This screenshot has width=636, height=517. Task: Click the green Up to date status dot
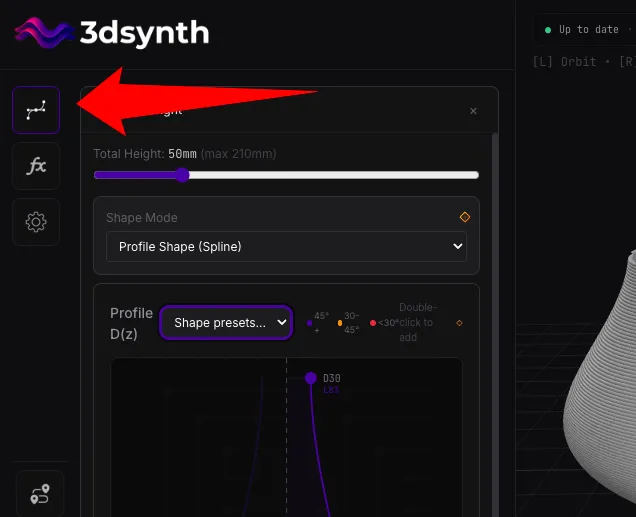coord(548,30)
